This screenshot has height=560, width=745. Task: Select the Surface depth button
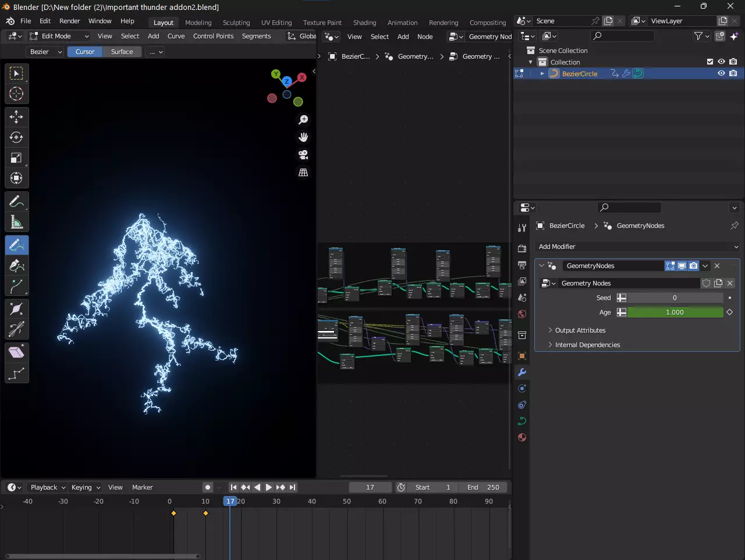(x=122, y=52)
